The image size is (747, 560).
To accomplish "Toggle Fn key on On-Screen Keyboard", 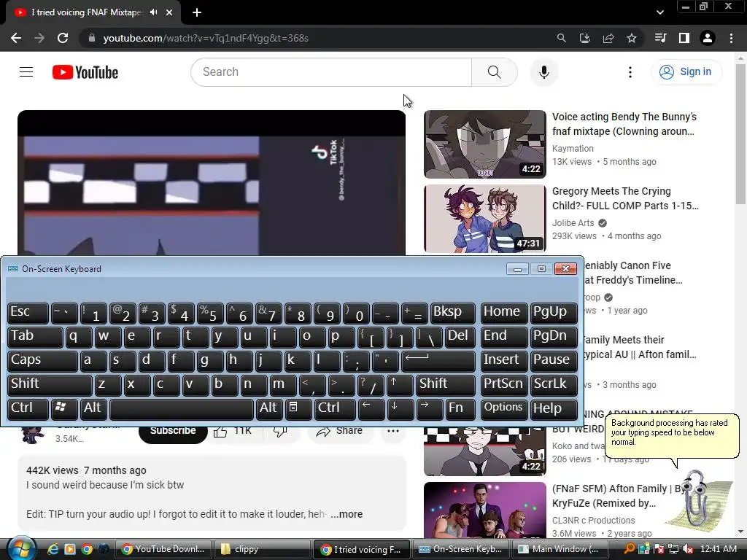I will pyautogui.click(x=461, y=408).
